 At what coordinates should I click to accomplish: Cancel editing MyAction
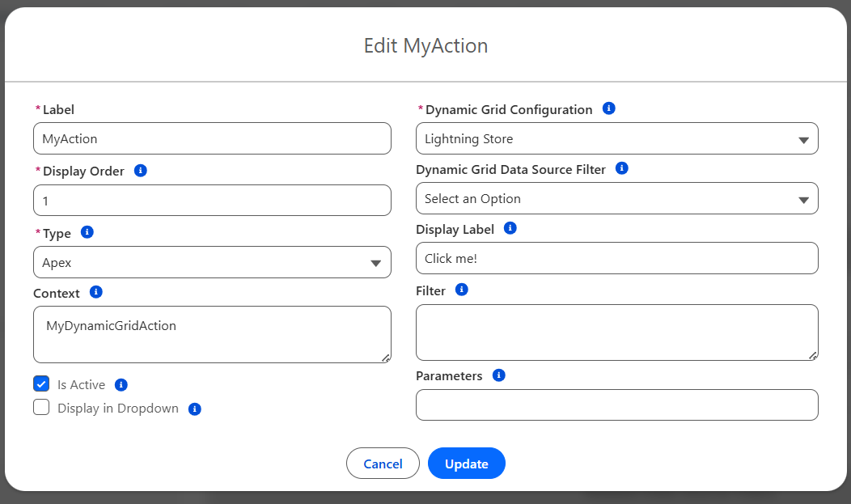tap(383, 464)
